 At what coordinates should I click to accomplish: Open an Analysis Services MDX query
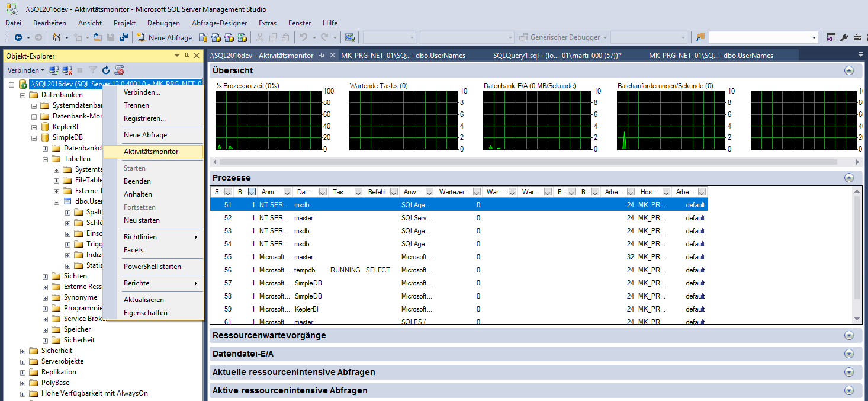[216, 37]
